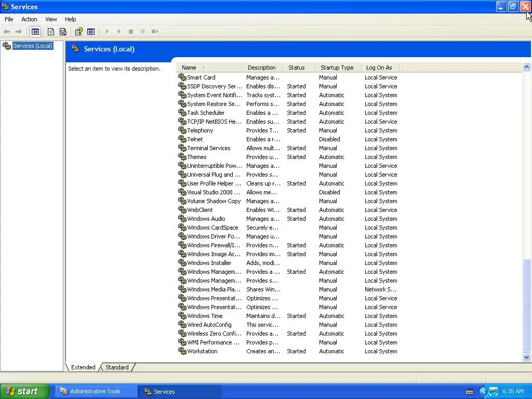Screen dimensions: 532x399
Task: Select Windows Driver Foundation row
Action: tap(288, 236)
